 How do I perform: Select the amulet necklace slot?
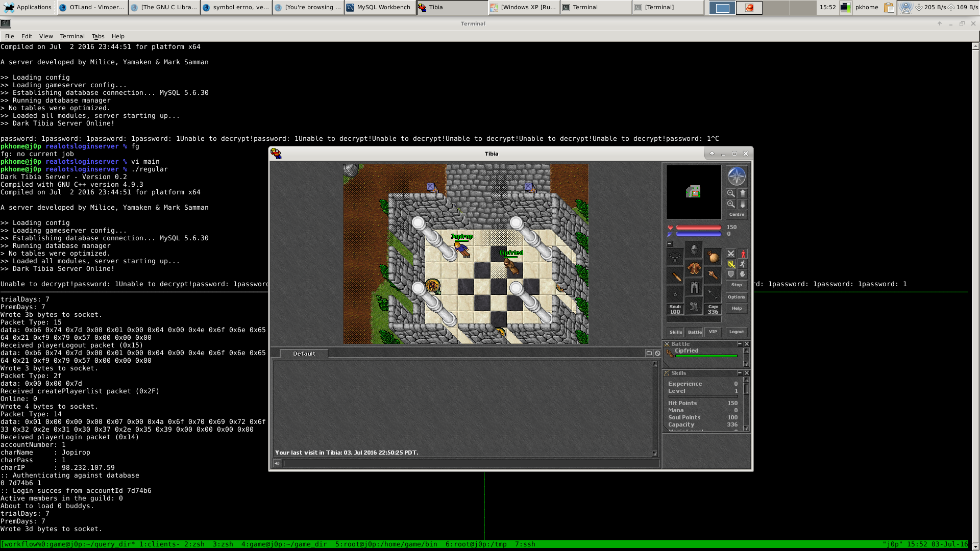(x=675, y=257)
